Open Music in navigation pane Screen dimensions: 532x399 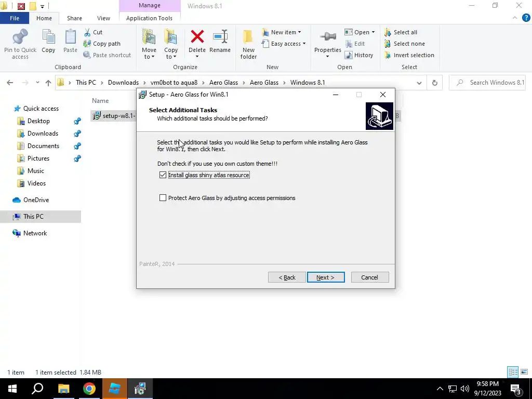[x=31, y=171]
